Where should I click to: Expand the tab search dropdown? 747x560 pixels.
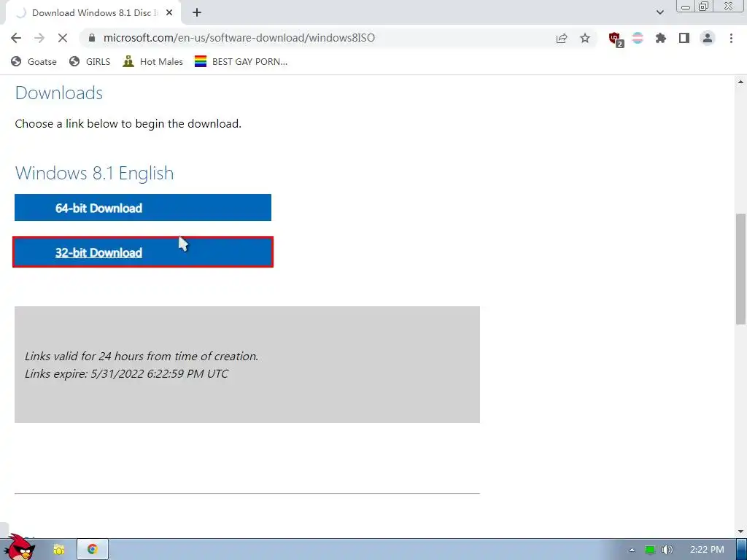pos(659,12)
